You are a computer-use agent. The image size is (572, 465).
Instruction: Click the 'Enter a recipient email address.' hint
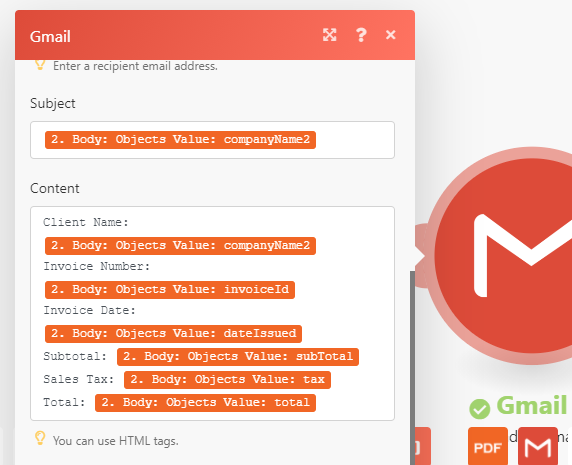135,66
